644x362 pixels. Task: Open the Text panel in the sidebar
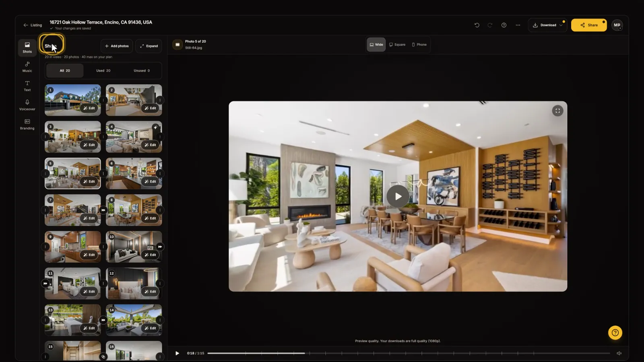[27, 86]
